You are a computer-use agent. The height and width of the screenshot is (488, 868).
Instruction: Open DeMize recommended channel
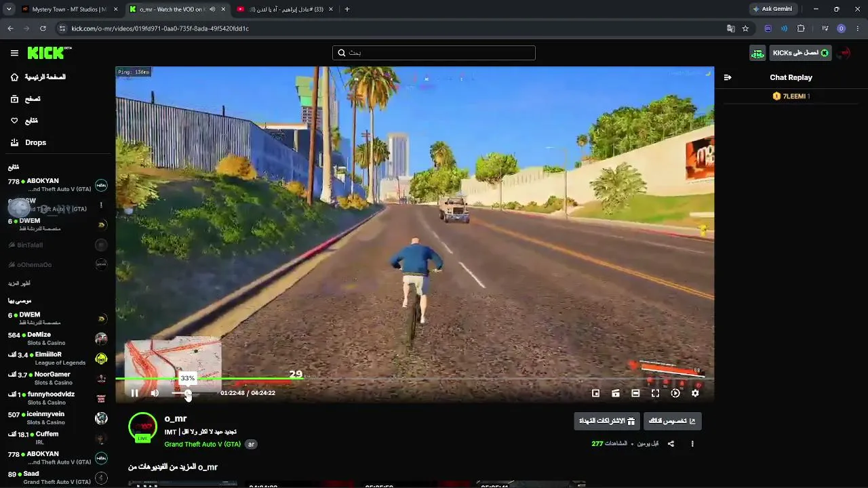tap(58, 339)
